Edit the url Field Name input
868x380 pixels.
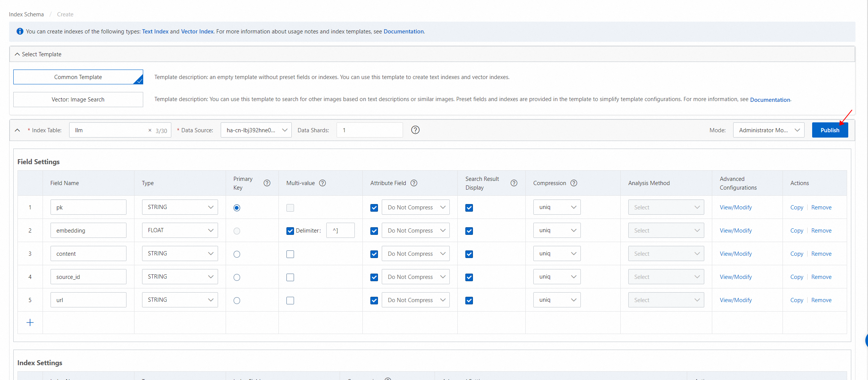pos(89,300)
